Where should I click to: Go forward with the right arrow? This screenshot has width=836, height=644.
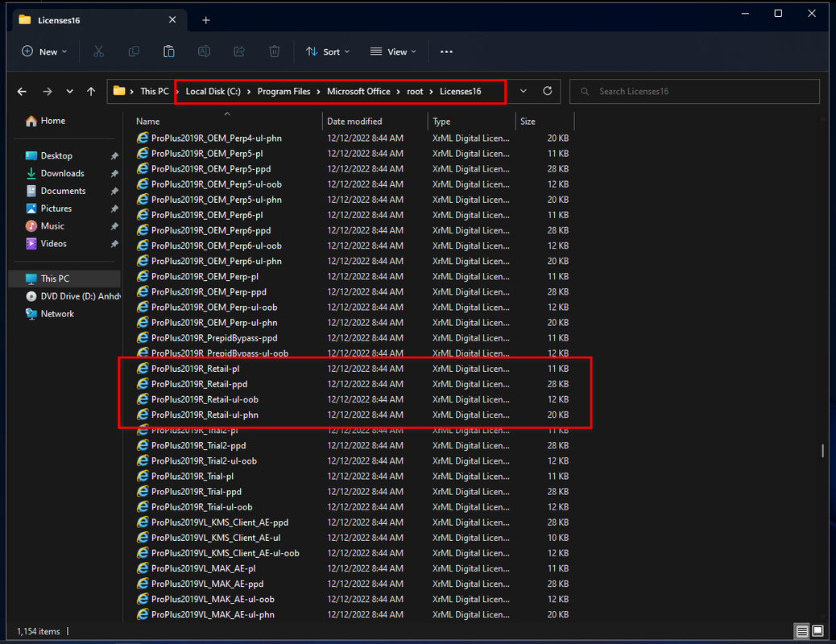tap(48, 92)
